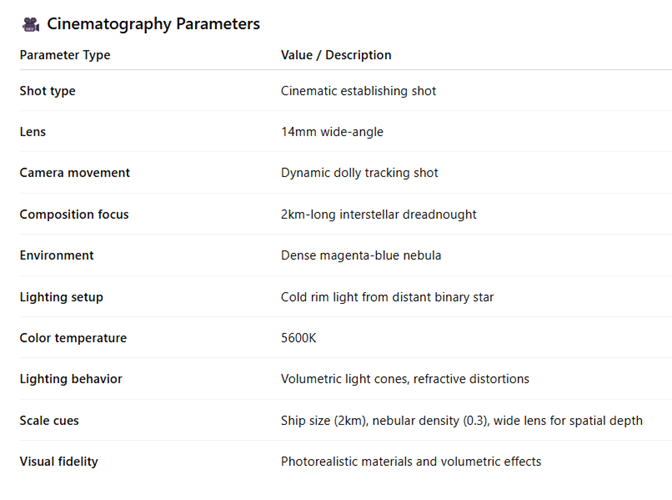The width and height of the screenshot is (672, 500).
Task: Select the Lens parameter label
Action: click(x=33, y=132)
